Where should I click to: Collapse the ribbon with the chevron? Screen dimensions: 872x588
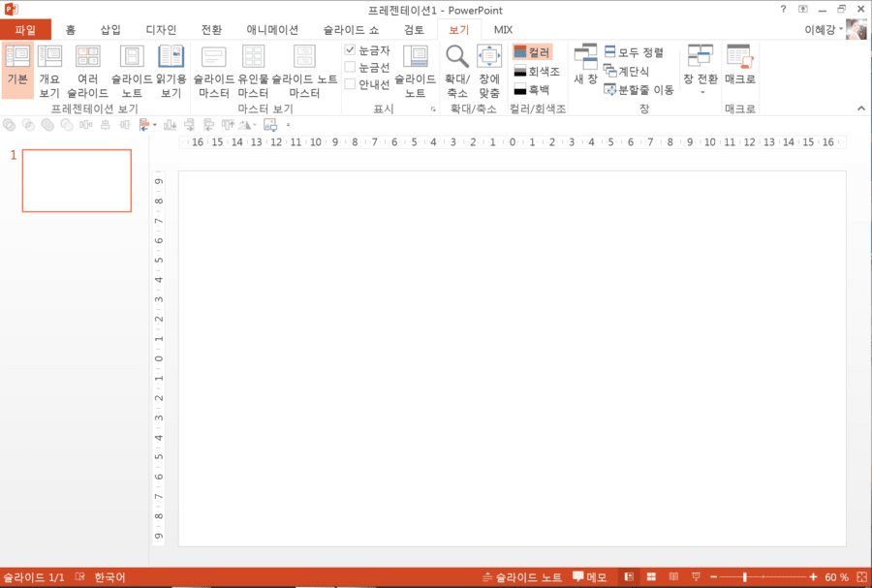(x=861, y=108)
